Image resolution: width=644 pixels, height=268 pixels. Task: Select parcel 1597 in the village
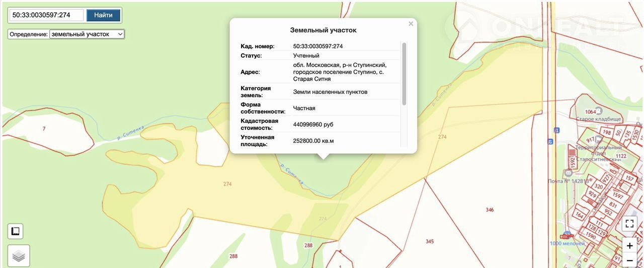pos(618,196)
